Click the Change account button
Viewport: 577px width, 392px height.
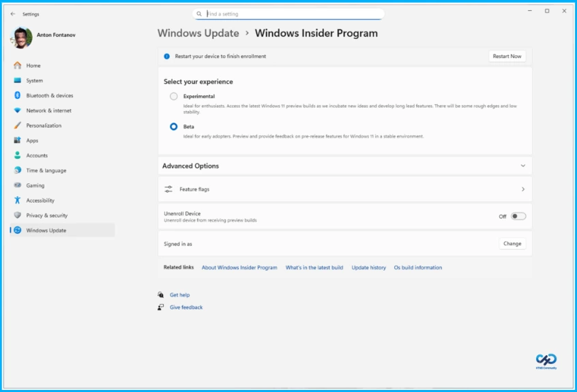pos(512,243)
